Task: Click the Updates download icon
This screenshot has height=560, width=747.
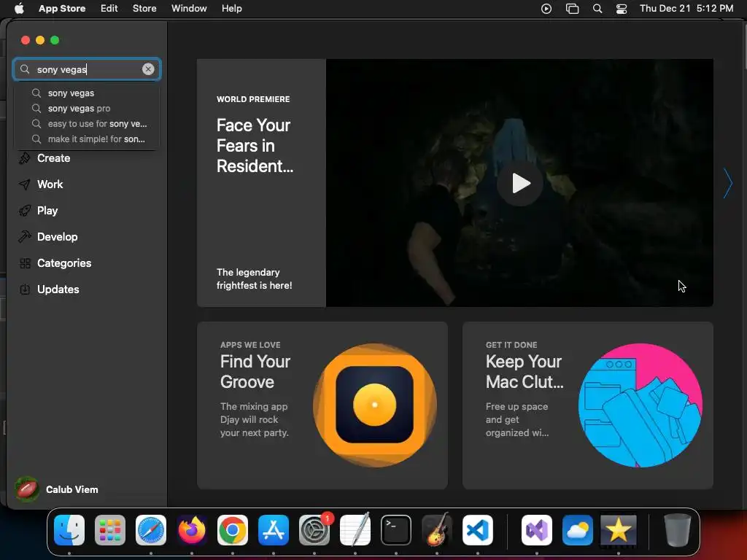Action: point(25,289)
